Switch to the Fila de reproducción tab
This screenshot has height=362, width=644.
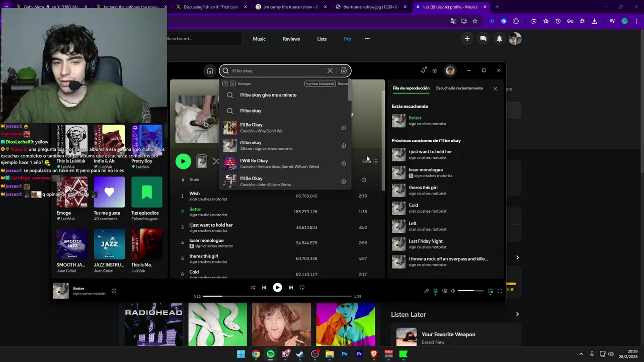click(411, 88)
